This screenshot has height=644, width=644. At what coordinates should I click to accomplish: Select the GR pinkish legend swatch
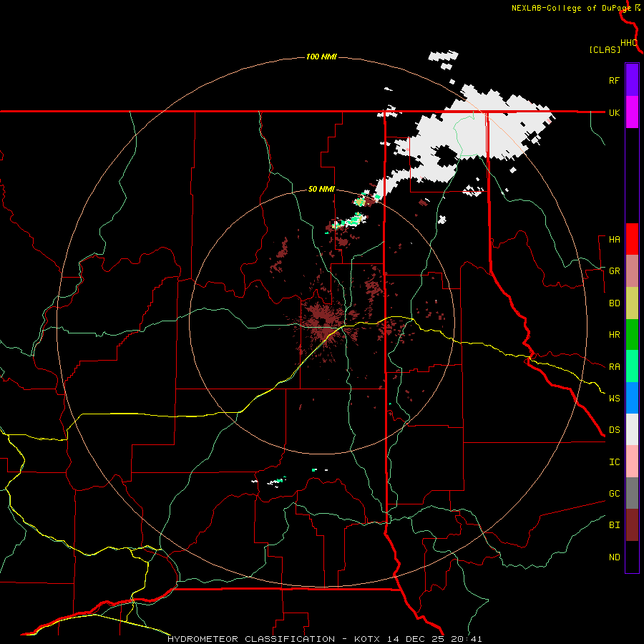point(632,271)
